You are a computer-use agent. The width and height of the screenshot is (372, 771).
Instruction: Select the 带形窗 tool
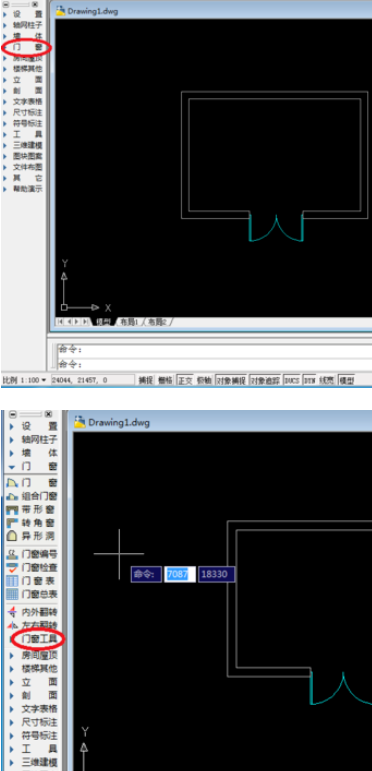[32, 510]
